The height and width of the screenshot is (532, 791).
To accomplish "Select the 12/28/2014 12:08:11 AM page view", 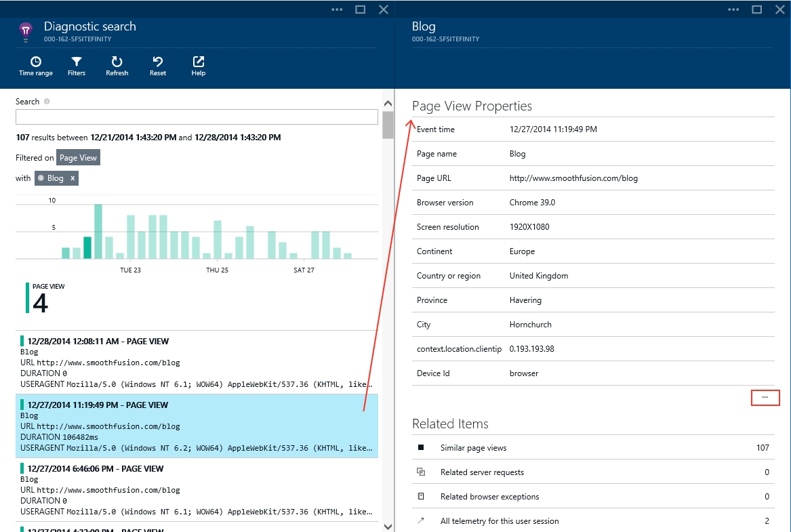I will point(197,362).
